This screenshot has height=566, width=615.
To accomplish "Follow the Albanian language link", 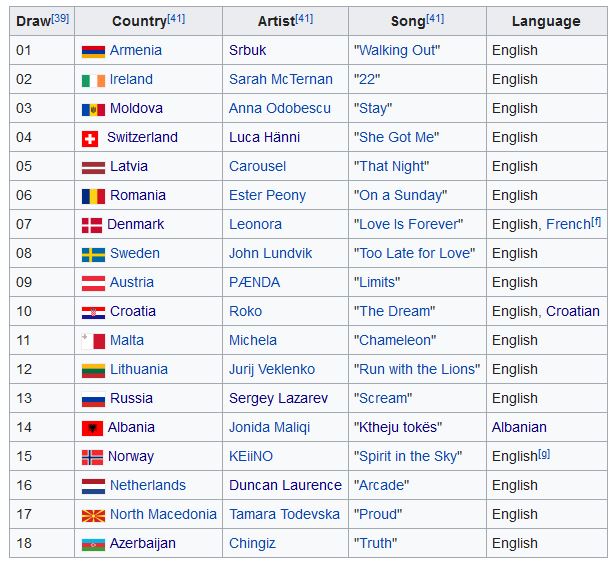I will 519,427.
